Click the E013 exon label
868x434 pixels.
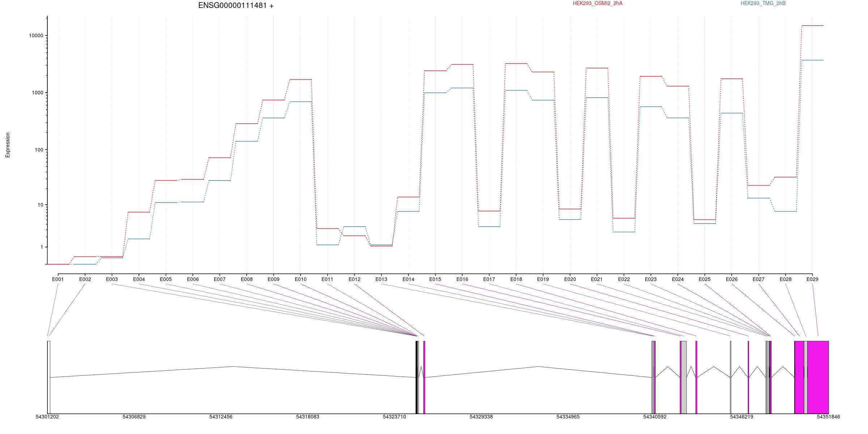point(381,279)
